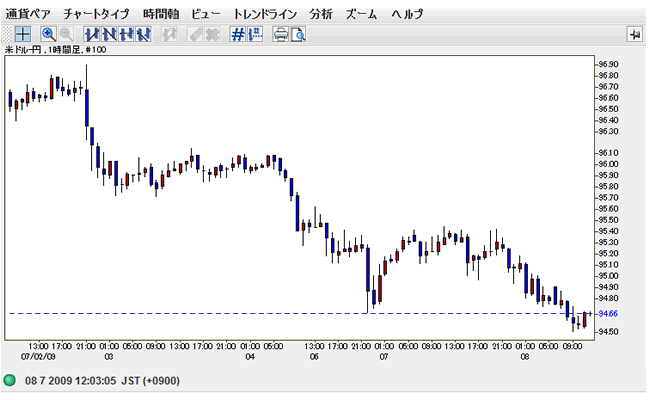Toggle the chart grid with hash icon
650x400 pixels.
coord(238,34)
